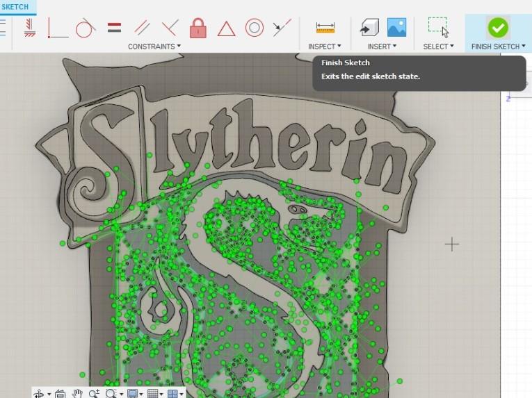Activate the Parallel constraint tool
The image size is (532, 398).
point(142,28)
